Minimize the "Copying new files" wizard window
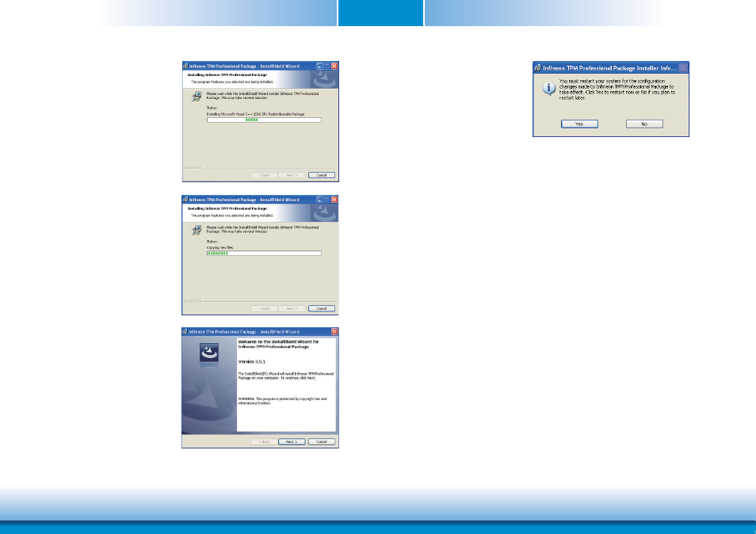This screenshot has width=756, height=534. tap(319, 200)
